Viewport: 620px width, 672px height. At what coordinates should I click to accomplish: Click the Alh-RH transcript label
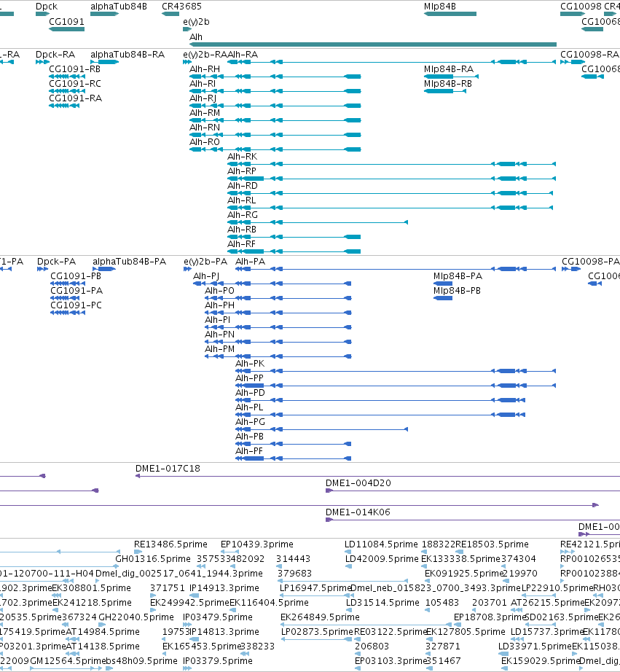(x=205, y=69)
